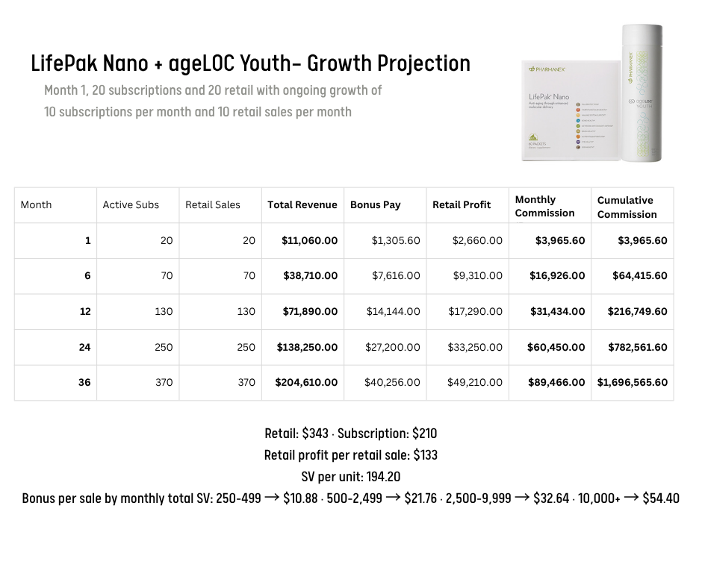Image resolution: width=702 pixels, height=588 pixels.
Task: Click the LifePak Nano product box image
Action: pos(570,110)
